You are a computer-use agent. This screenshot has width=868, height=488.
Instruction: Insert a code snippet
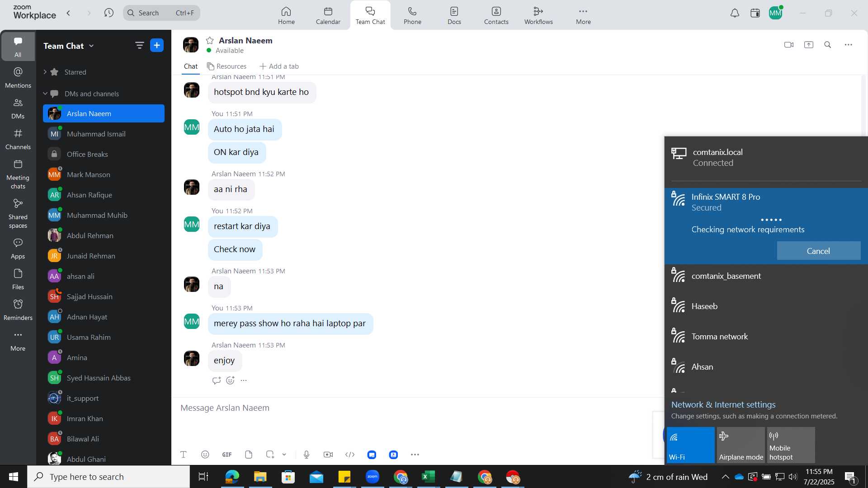pos(350,455)
